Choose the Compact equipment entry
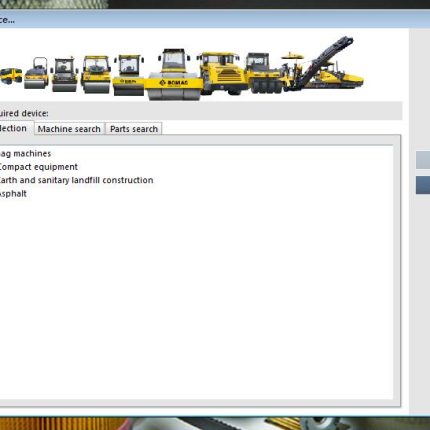430x430 pixels. click(x=38, y=167)
